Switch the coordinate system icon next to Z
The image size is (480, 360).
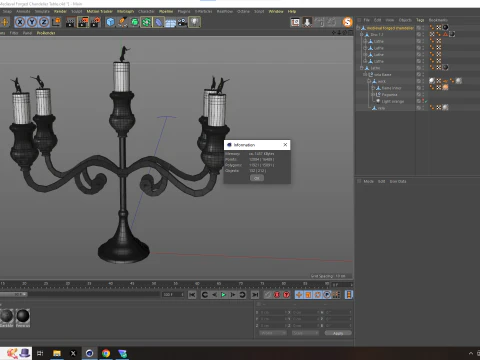pyautogui.click(x=56, y=22)
